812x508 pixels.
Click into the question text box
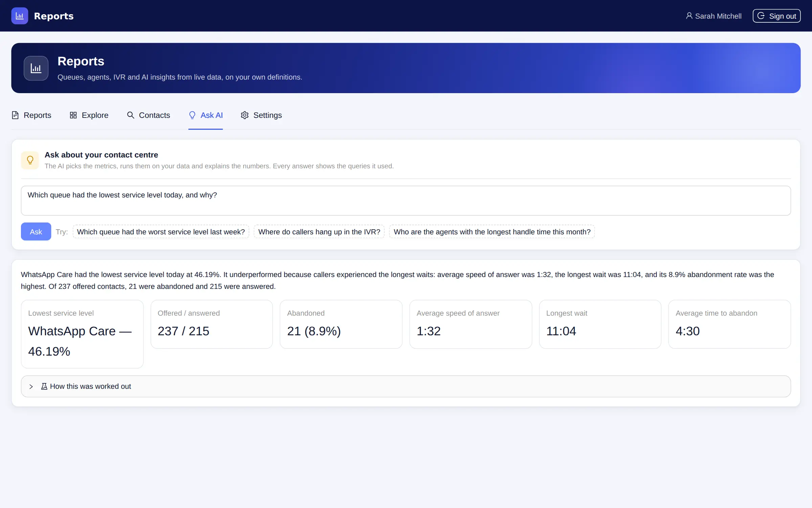tap(406, 200)
